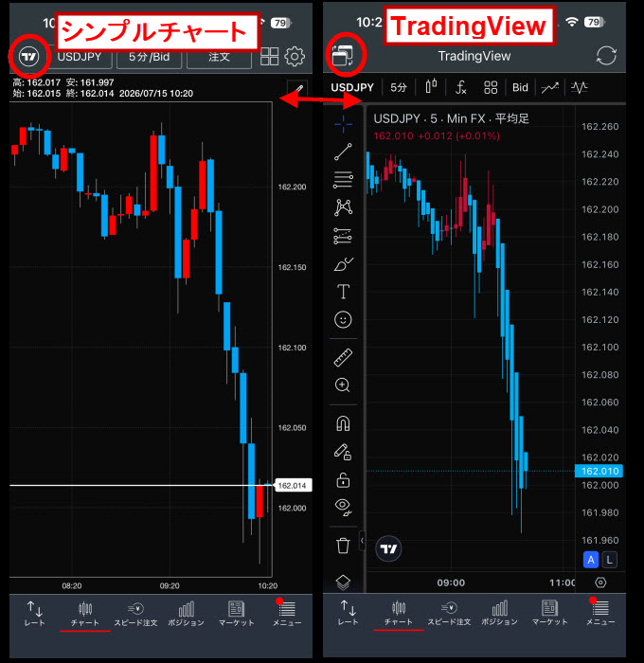Switch to チャート tab in left phone
This screenshot has width=644, height=663.
[85, 614]
